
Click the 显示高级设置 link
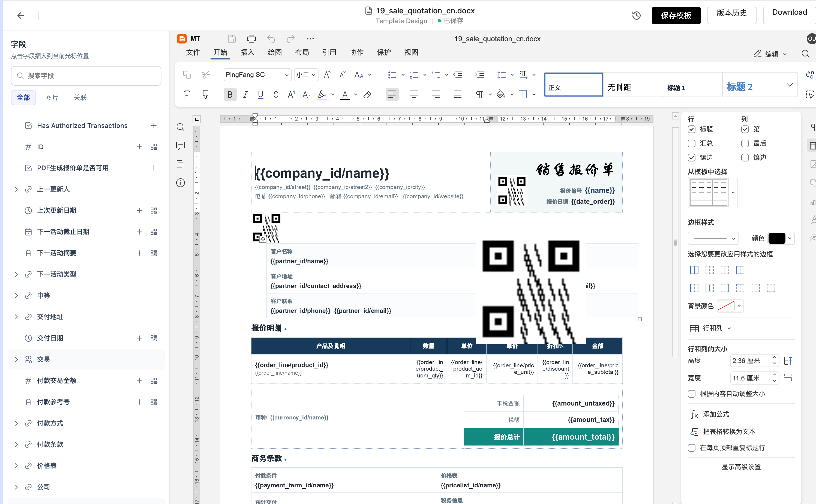click(741, 467)
